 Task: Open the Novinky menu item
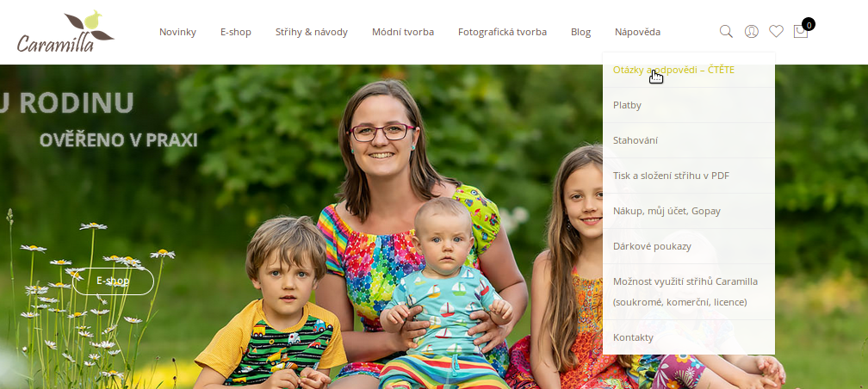[177, 32]
